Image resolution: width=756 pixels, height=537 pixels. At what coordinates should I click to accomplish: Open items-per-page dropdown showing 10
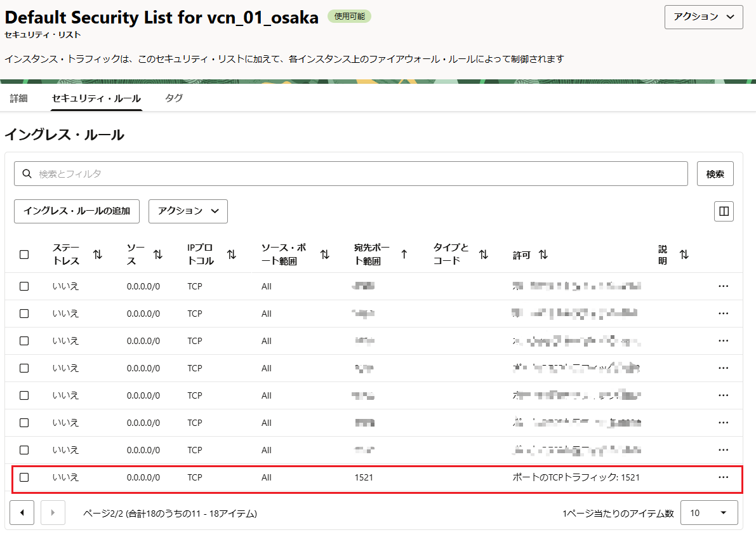point(708,513)
